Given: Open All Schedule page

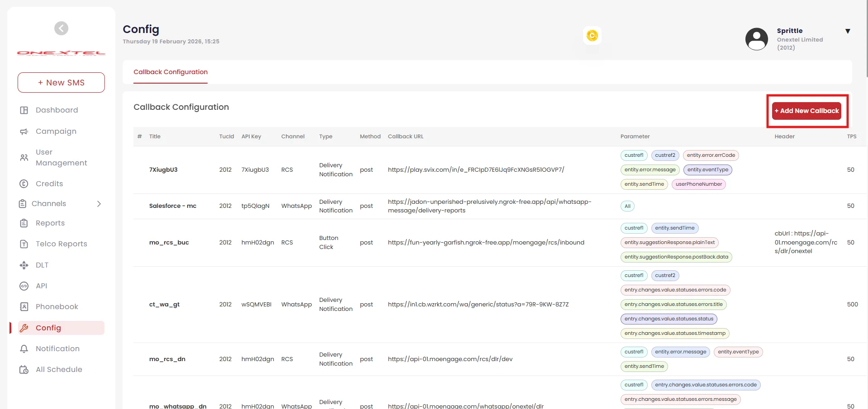Looking at the screenshot, I should [x=59, y=370].
